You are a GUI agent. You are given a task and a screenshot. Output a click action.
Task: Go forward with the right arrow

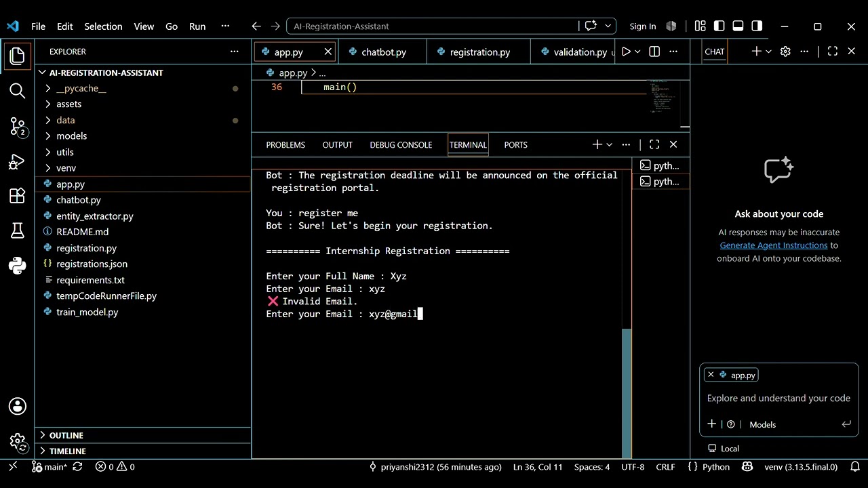275,26
